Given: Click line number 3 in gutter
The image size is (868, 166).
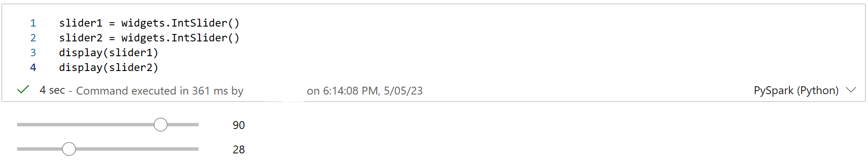Looking at the screenshot, I should point(33,53).
